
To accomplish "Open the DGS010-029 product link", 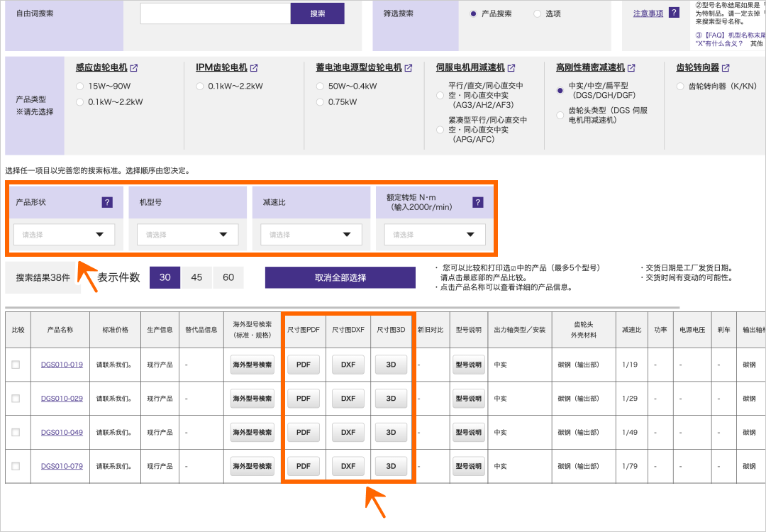I will 62,399.
